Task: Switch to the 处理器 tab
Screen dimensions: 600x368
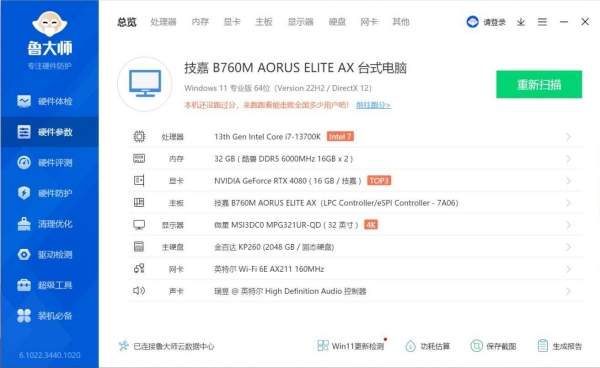Action: point(163,22)
